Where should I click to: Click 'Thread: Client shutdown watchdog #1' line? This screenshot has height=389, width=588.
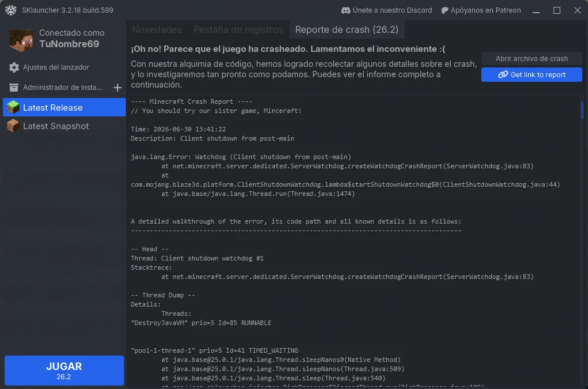click(197, 258)
